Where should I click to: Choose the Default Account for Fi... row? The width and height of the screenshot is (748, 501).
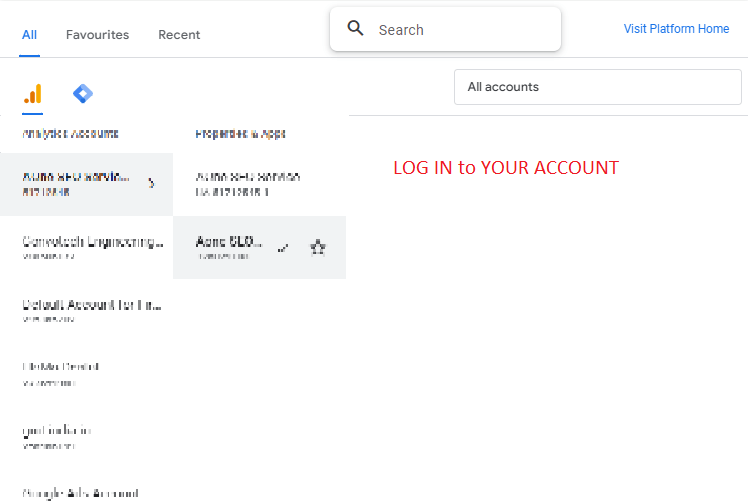[86, 310]
